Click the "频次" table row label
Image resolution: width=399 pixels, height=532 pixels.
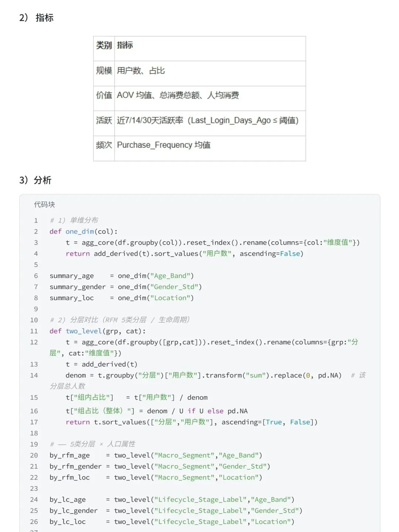coord(104,145)
